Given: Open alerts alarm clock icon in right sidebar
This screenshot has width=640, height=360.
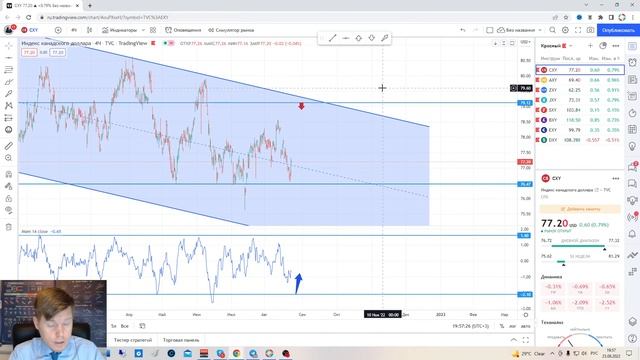Looking at the screenshot, I should click(632, 62).
